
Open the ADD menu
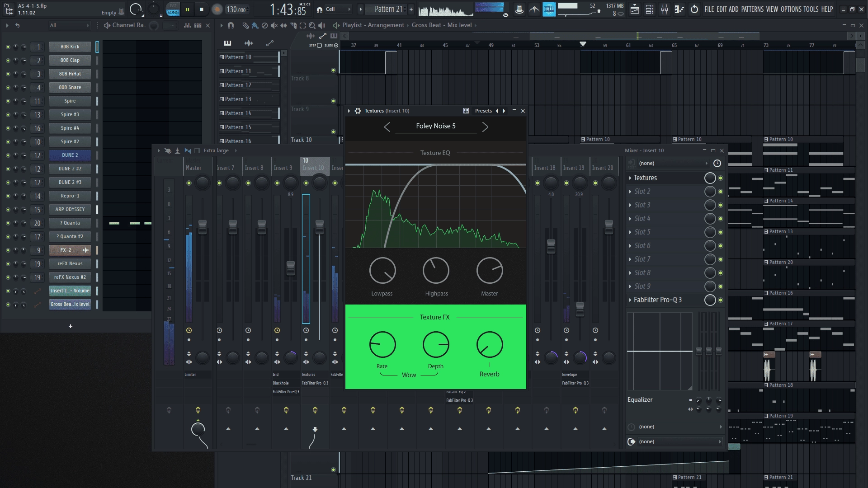pyautogui.click(x=734, y=9)
